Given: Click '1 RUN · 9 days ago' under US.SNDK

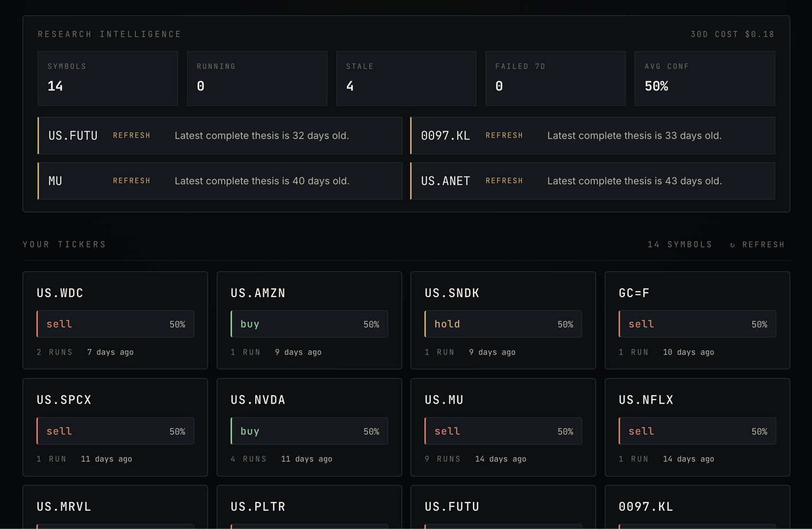Looking at the screenshot, I should tap(470, 352).
